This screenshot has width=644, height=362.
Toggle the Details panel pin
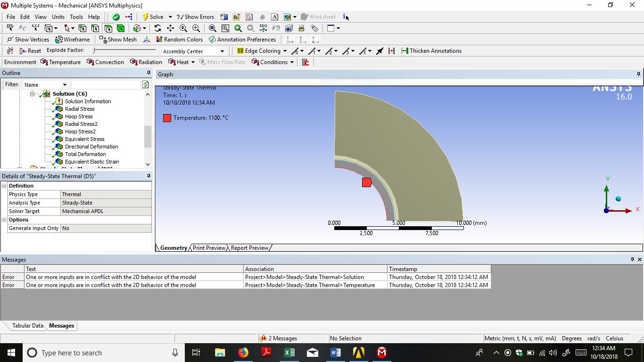[x=149, y=176]
